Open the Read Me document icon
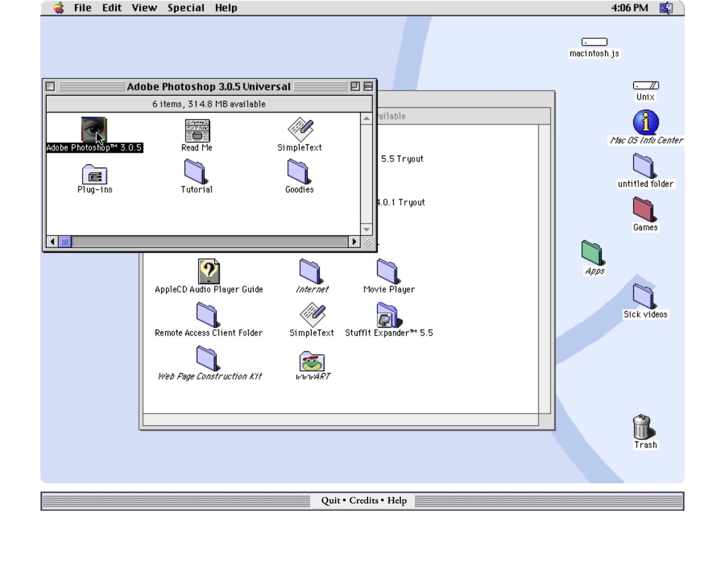 tap(197, 130)
